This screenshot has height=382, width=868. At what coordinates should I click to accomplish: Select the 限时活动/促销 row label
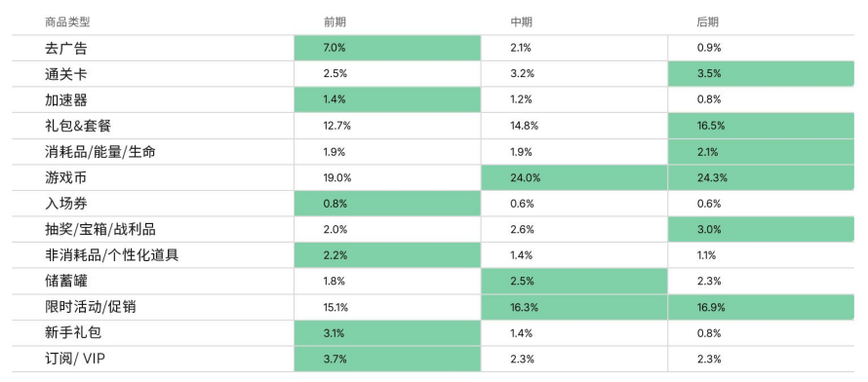click(91, 307)
